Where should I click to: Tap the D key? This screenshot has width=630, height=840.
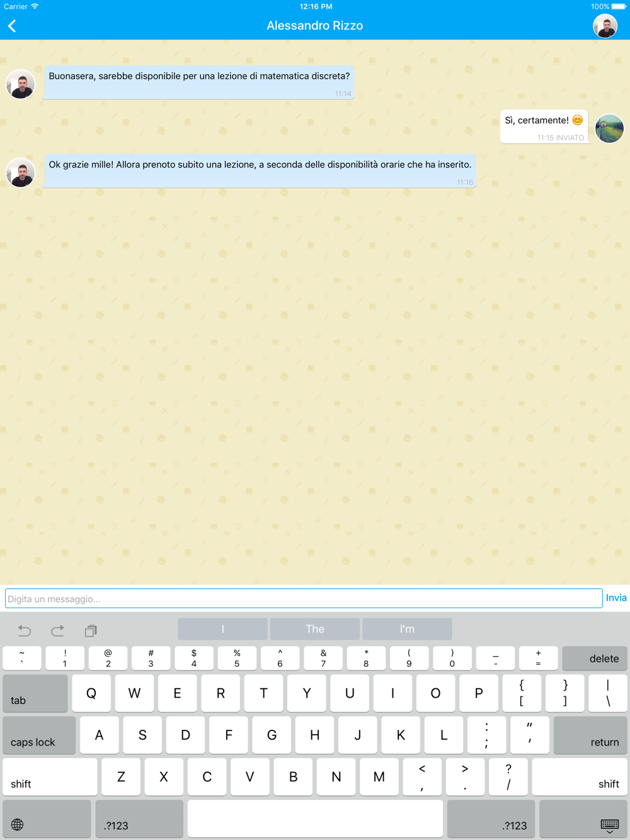tap(185, 735)
